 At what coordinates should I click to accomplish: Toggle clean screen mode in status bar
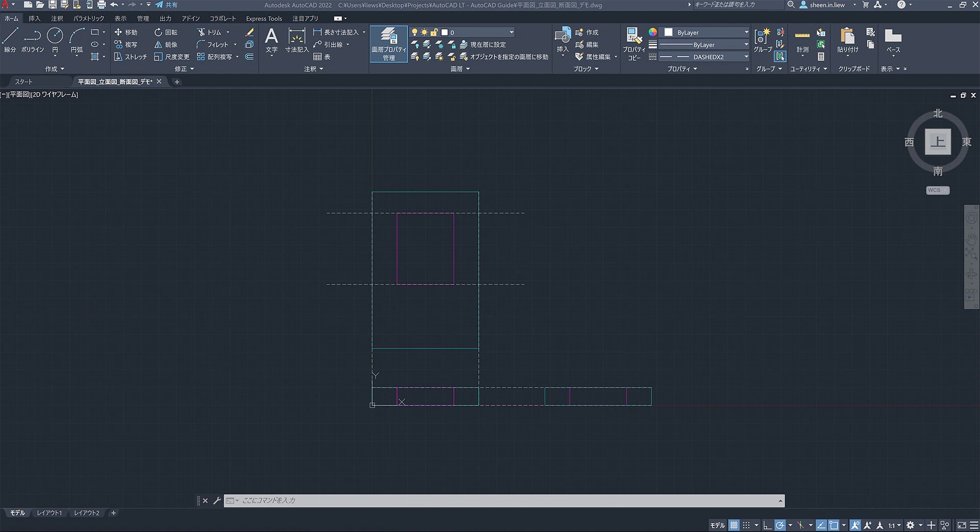tap(962, 525)
